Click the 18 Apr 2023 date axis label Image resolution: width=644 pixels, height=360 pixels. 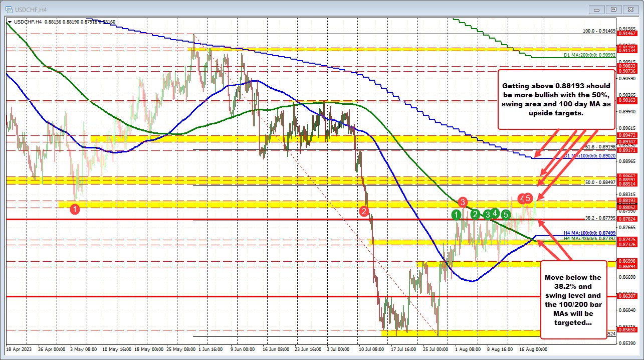coord(20,348)
